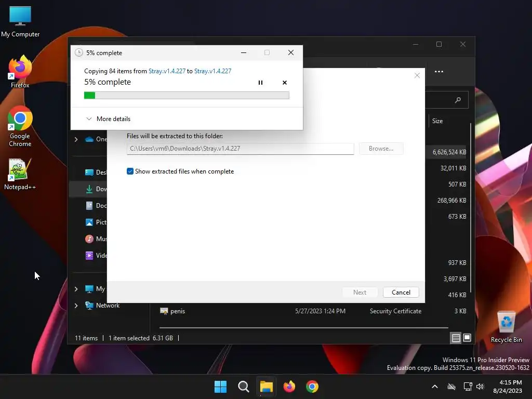Image resolution: width=532 pixels, height=399 pixels.
Task: Open My Computer desktop icon
Action: 20,22
